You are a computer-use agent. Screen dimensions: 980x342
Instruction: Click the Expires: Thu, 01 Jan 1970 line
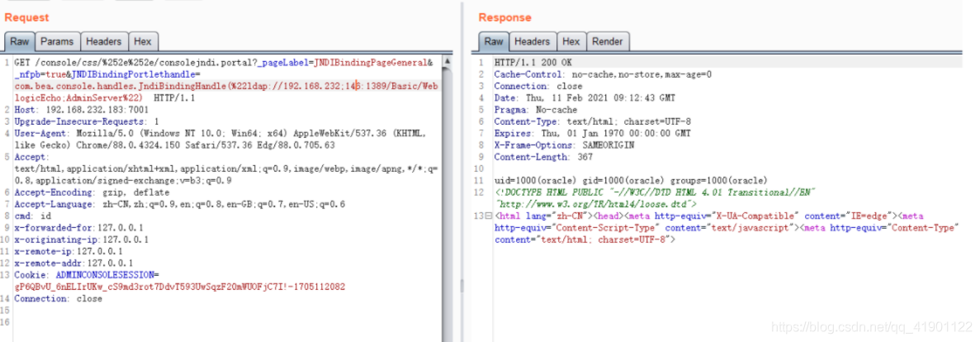[593, 134]
